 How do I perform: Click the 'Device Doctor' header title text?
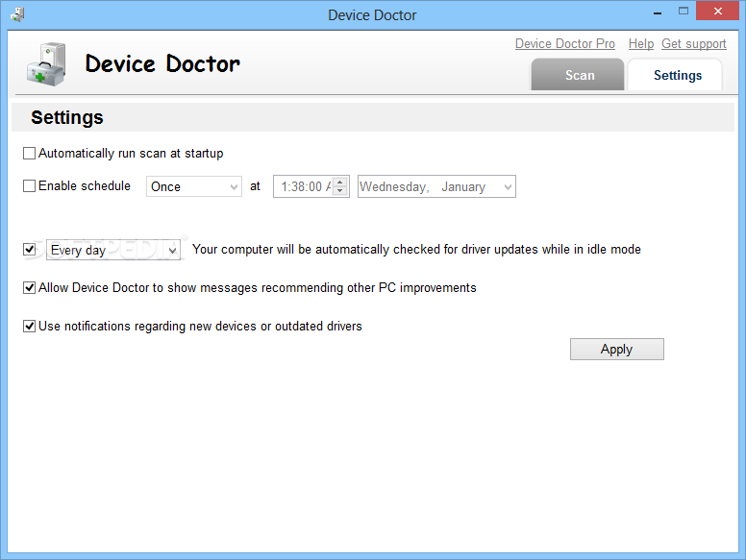coord(162,63)
